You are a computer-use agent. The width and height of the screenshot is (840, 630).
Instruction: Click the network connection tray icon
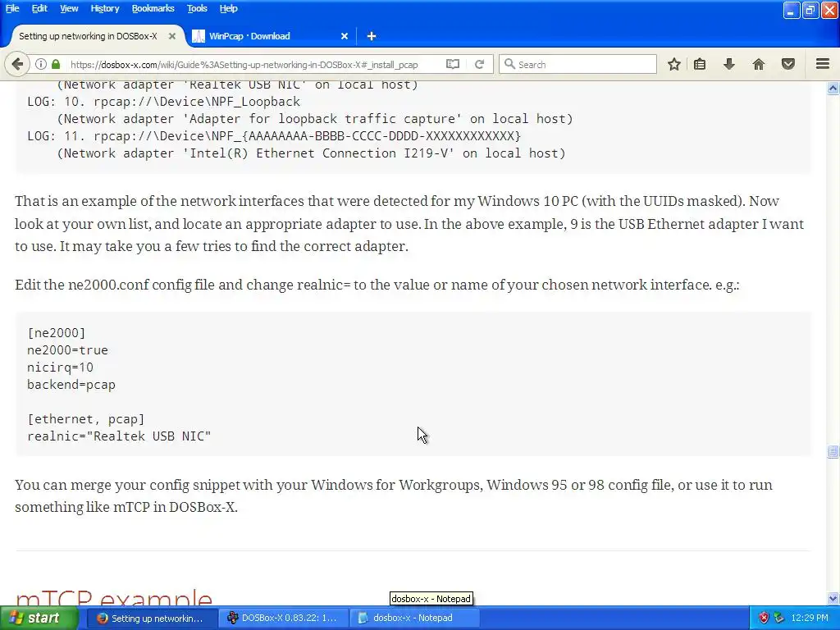pos(779,619)
